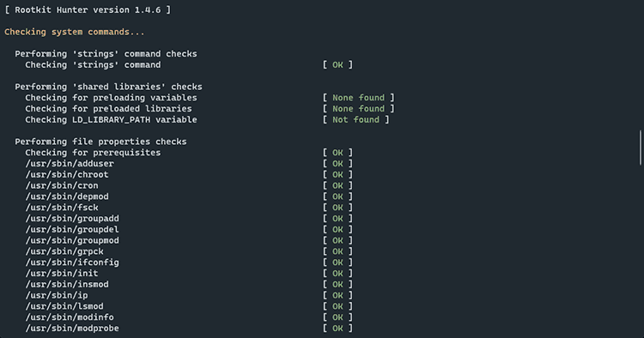Click 'None found' beside preloading variables
Viewport: 644px width, 338px height.
tap(359, 98)
